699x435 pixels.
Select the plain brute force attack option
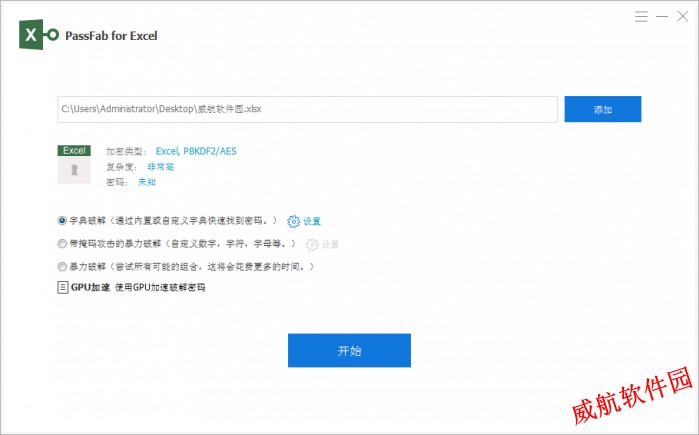(x=62, y=267)
